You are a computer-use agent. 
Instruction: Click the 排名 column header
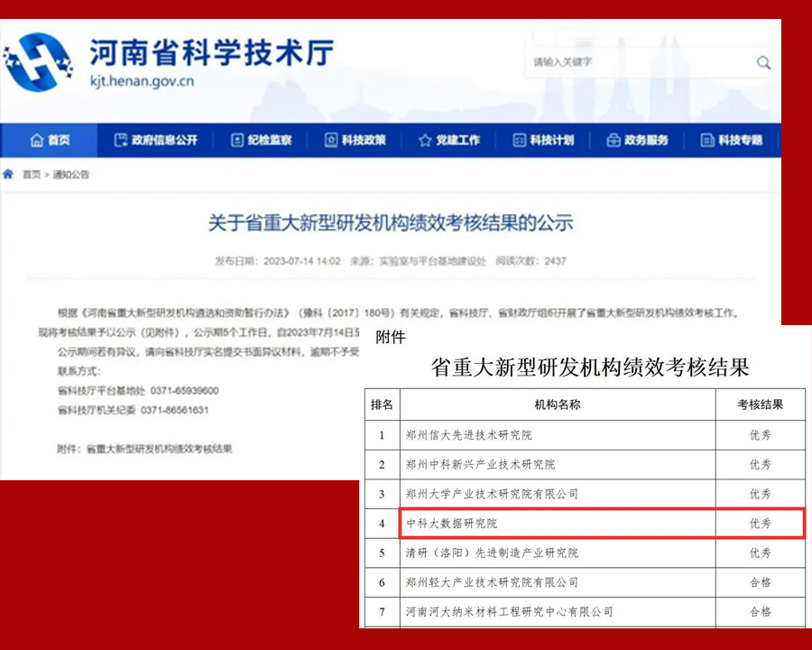pos(383,404)
